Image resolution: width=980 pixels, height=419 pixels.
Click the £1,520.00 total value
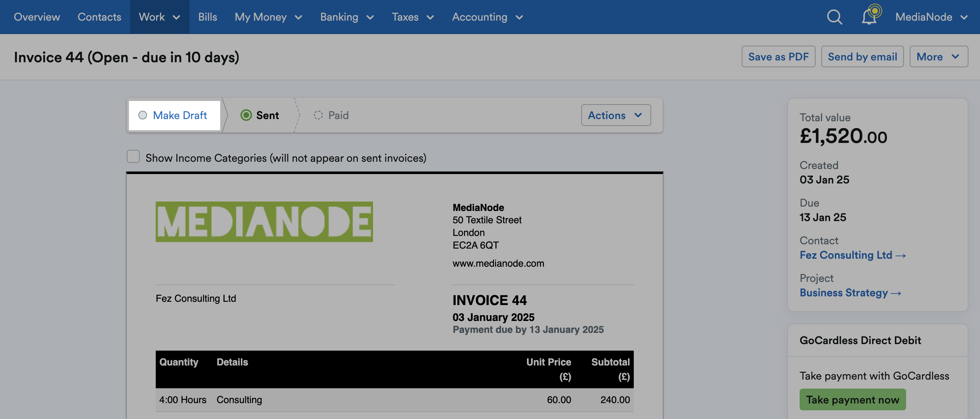[843, 136]
